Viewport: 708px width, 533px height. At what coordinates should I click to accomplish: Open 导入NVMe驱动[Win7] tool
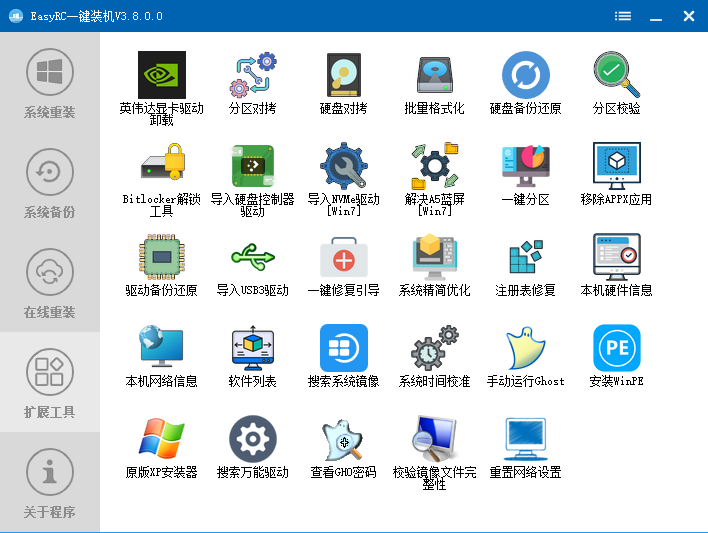point(344,179)
